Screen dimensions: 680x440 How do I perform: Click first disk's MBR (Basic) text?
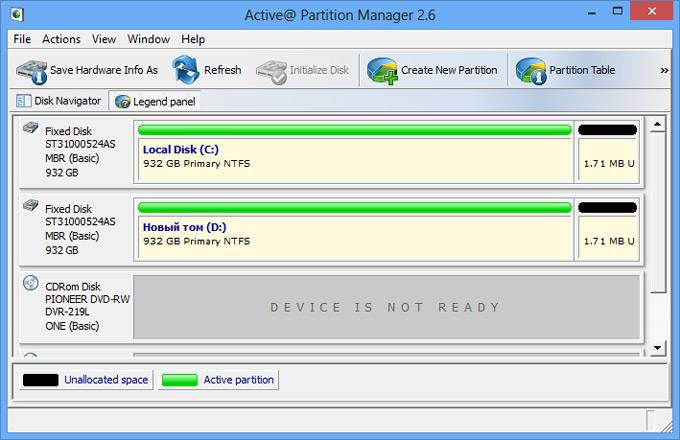pos(72,158)
